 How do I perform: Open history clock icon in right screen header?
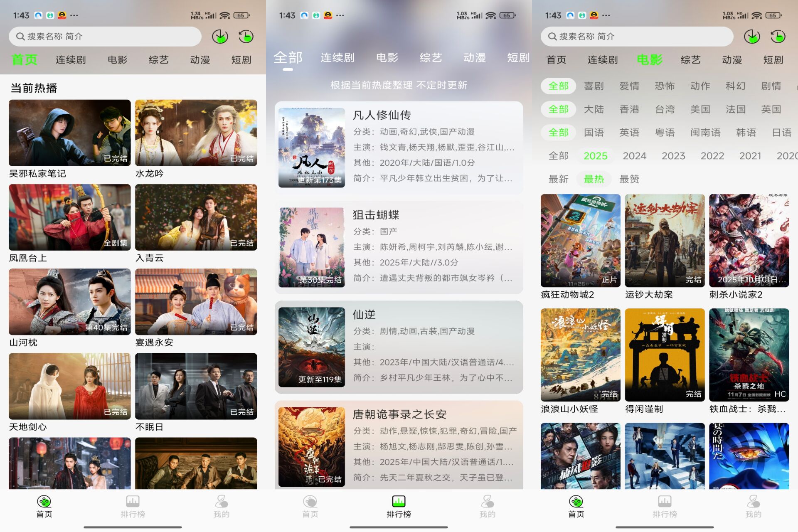pos(778,37)
